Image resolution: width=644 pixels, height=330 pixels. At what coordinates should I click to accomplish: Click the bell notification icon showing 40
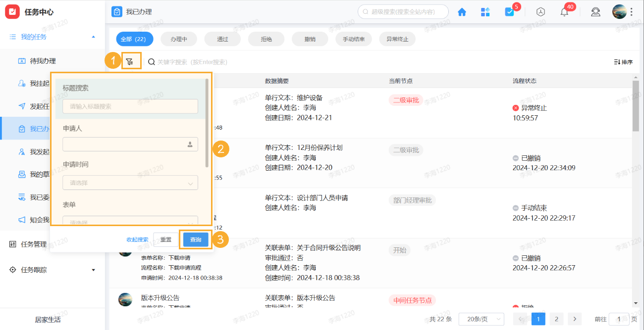564,11
